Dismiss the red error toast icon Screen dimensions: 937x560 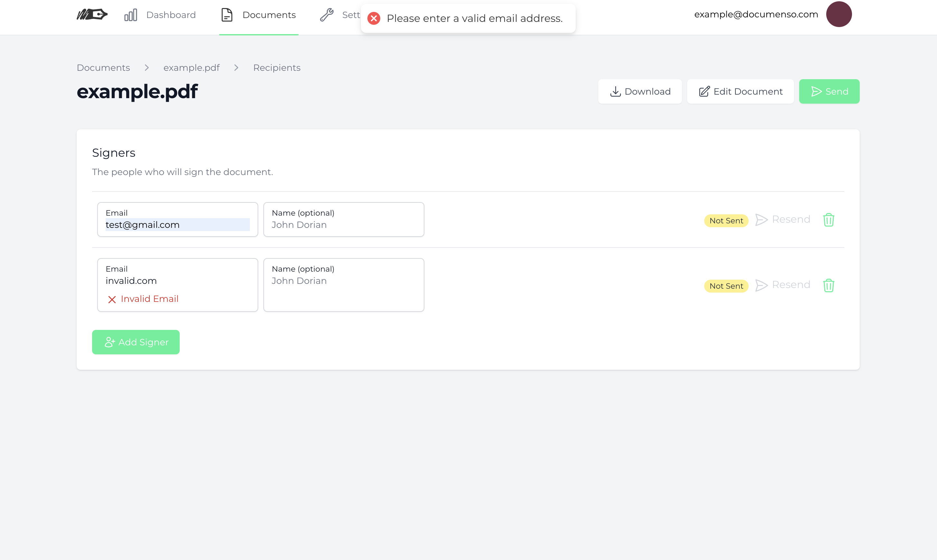point(374,18)
